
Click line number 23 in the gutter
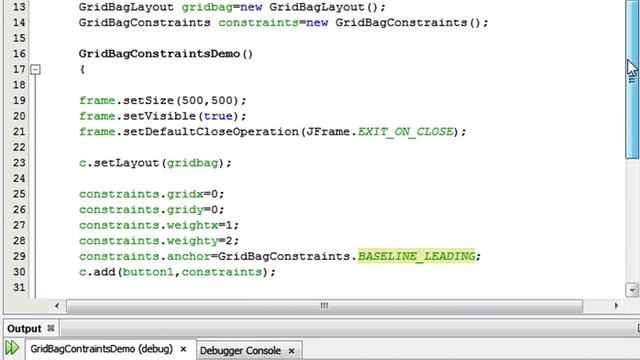click(19, 163)
